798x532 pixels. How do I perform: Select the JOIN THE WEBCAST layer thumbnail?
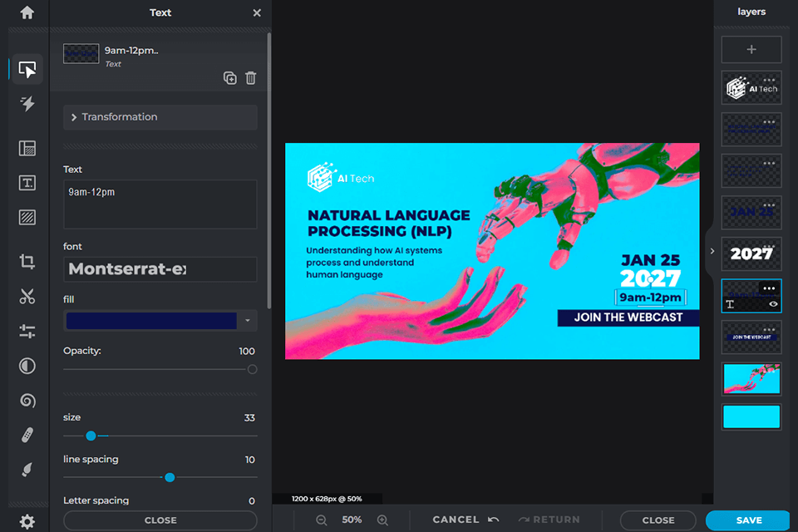click(x=751, y=337)
